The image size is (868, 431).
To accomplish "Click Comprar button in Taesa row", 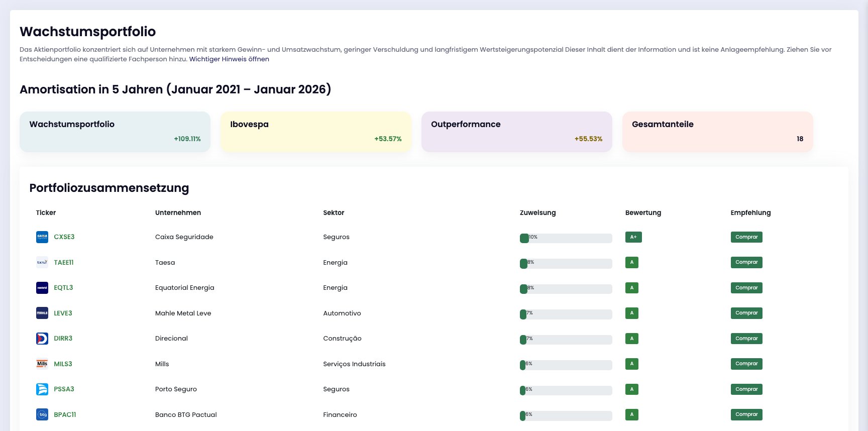I will click(x=746, y=262).
